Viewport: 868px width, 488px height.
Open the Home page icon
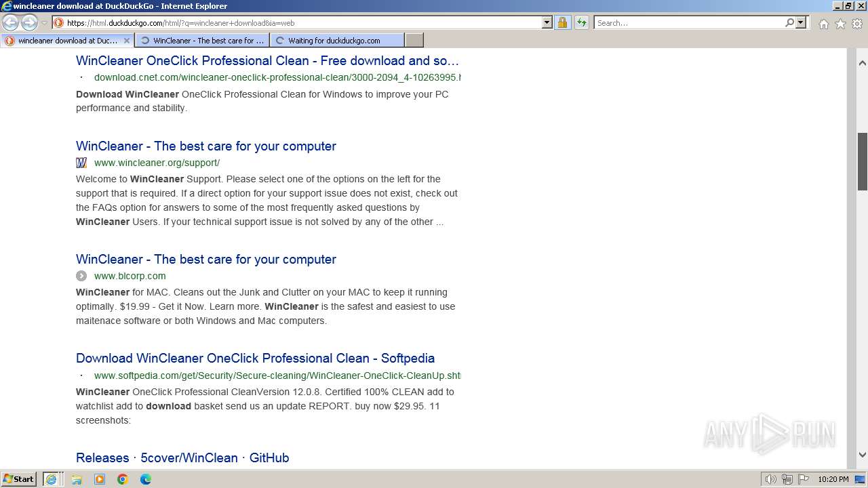[823, 24]
